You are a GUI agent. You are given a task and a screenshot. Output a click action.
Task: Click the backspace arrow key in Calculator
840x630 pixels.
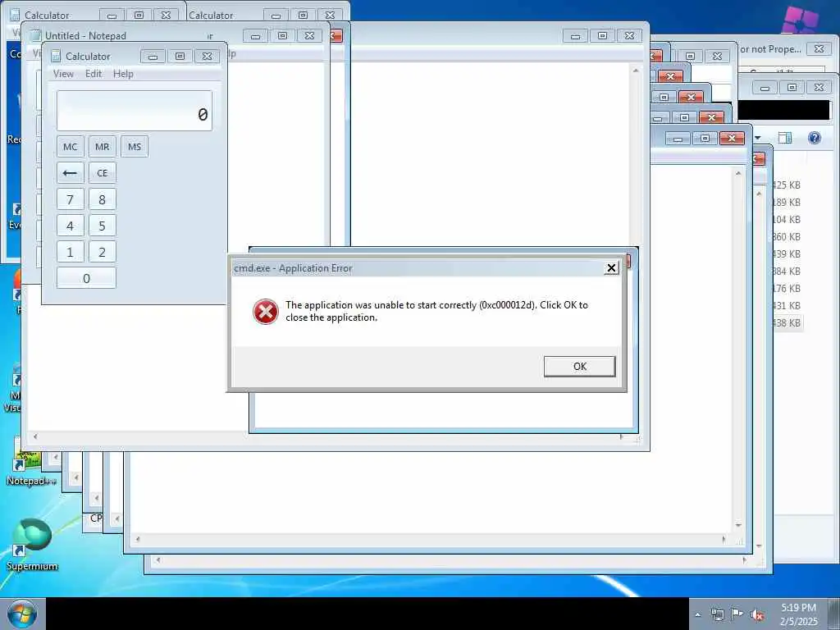tap(71, 173)
